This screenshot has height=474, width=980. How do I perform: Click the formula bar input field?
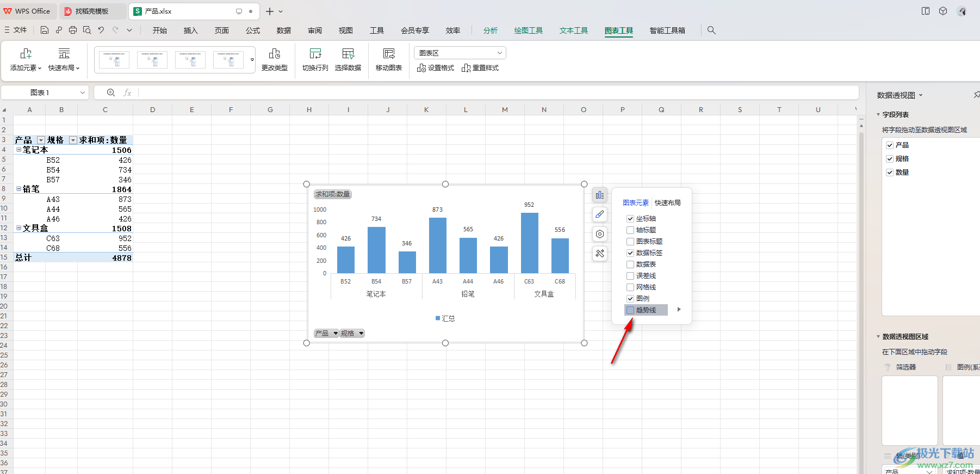click(498, 93)
